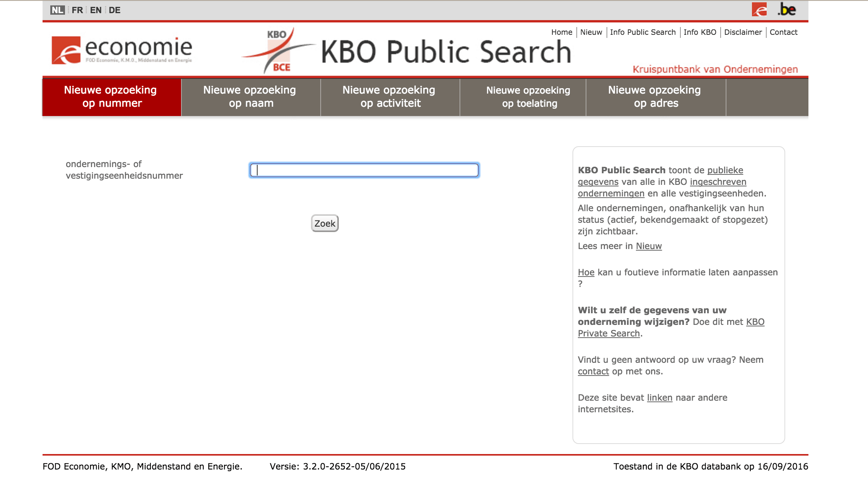The image size is (868, 502).
Task: Click the Versie: 3.2.0-2652-05/06/2015 text
Action: 338,466
